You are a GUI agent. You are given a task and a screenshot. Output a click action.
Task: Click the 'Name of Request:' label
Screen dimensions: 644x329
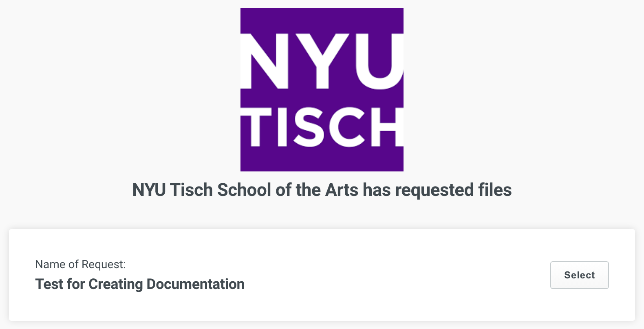click(x=80, y=265)
